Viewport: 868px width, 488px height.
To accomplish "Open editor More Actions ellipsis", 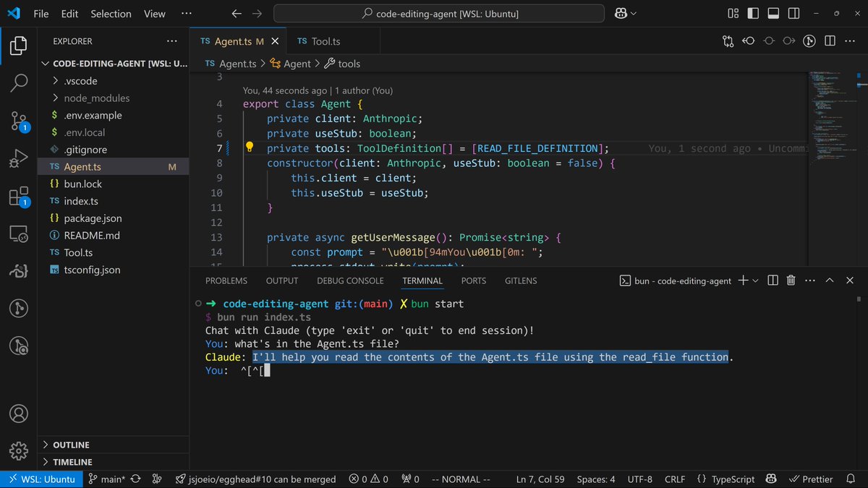I will click(x=851, y=41).
